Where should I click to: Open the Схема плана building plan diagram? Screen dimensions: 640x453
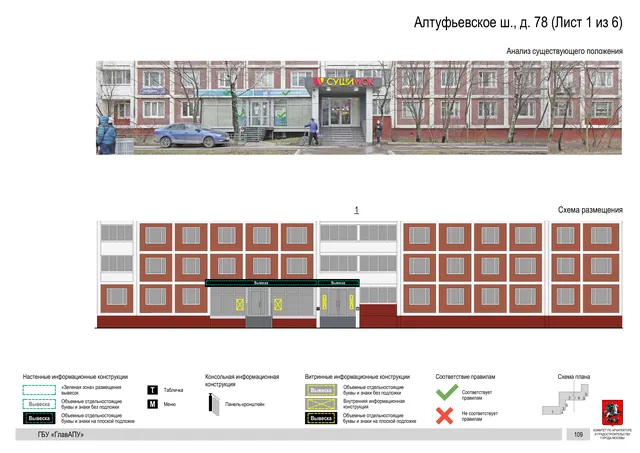(x=566, y=400)
